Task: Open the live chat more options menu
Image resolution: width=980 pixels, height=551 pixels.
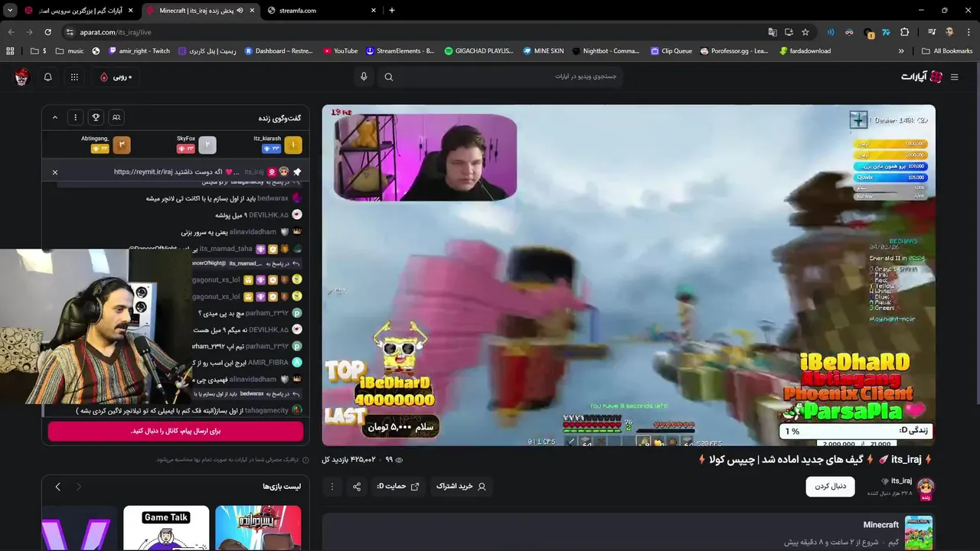Action: [75, 117]
